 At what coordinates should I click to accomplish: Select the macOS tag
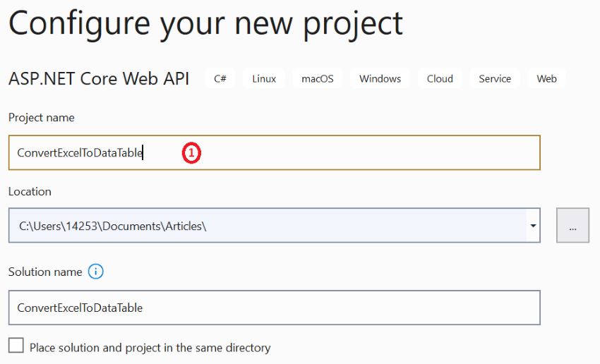coord(317,79)
